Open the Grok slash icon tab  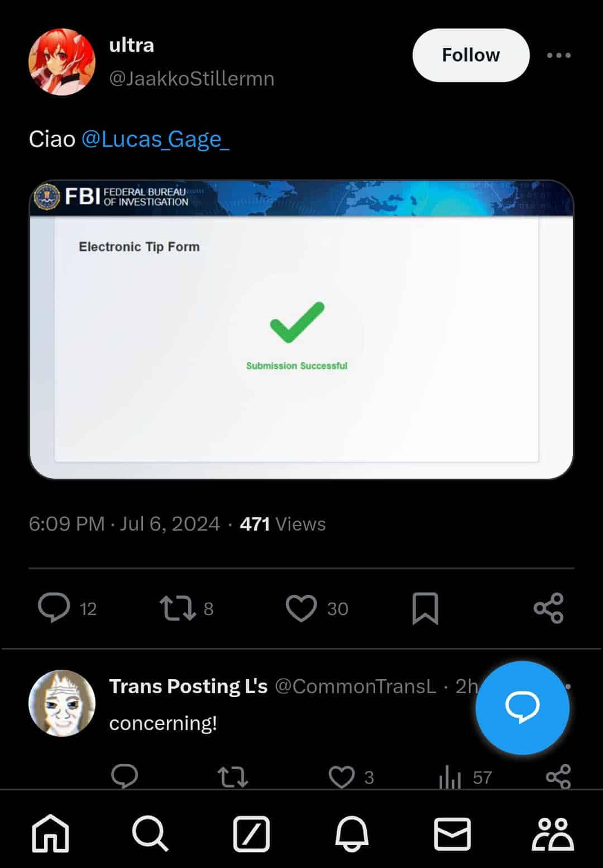[251, 834]
